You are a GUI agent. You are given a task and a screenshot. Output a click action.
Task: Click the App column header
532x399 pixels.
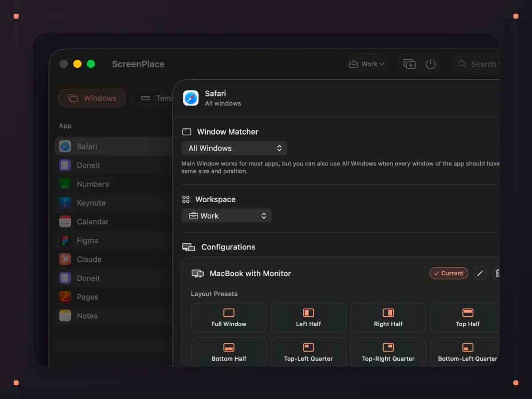coord(65,126)
